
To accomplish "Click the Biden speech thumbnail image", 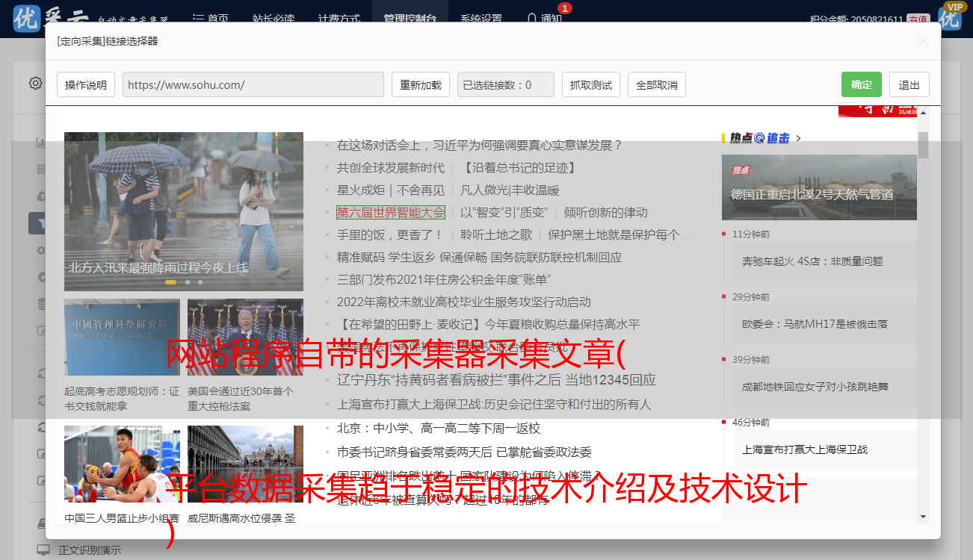I will tap(245, 337).
